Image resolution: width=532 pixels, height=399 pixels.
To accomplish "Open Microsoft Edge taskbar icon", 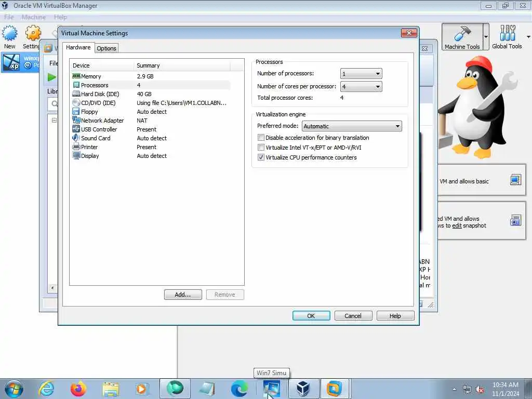I will [x=240, y=389].
